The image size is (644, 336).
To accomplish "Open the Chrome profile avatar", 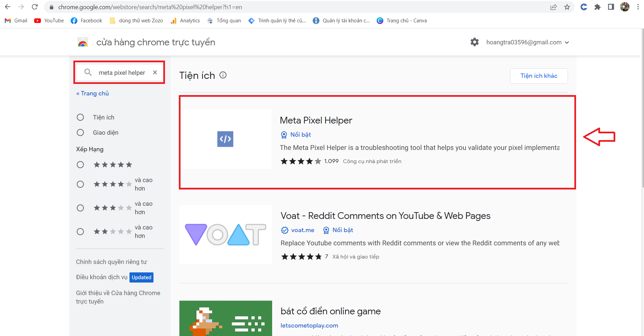I will [625, 7].
